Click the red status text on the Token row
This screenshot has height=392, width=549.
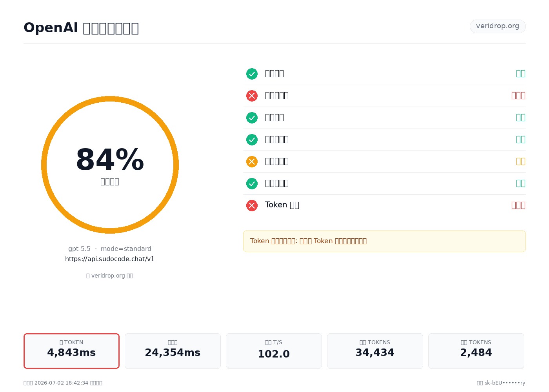518,205
